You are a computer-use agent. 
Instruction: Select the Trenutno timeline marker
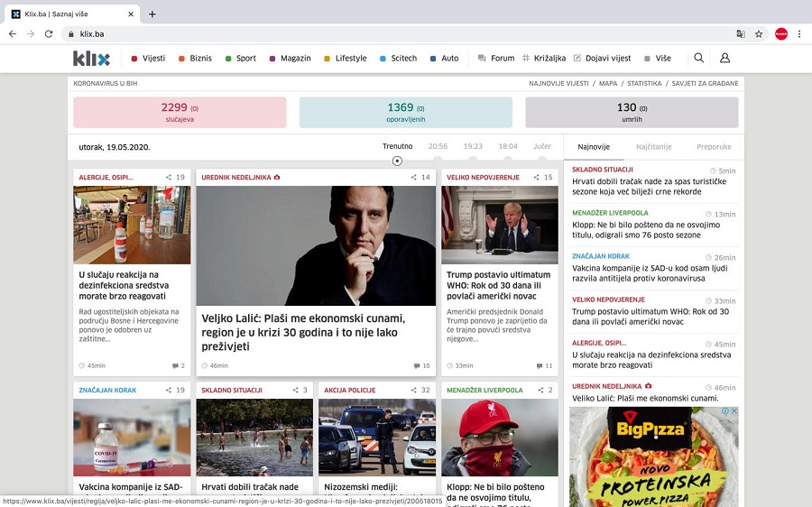[x=397, y=161]
